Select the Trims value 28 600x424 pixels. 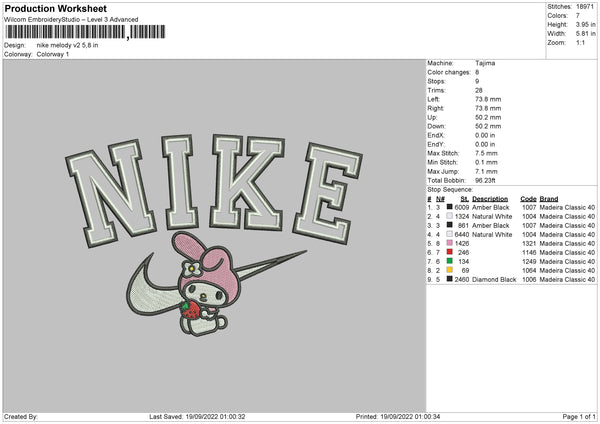(479, 91)
